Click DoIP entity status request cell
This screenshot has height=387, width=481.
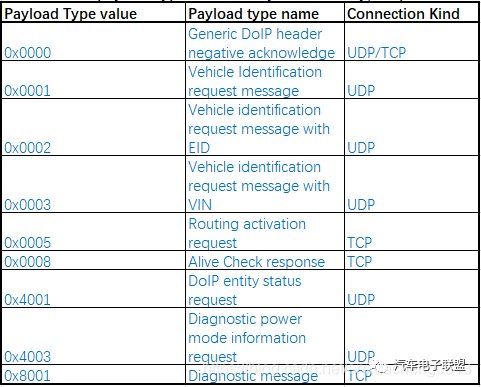tap(265, 289)
